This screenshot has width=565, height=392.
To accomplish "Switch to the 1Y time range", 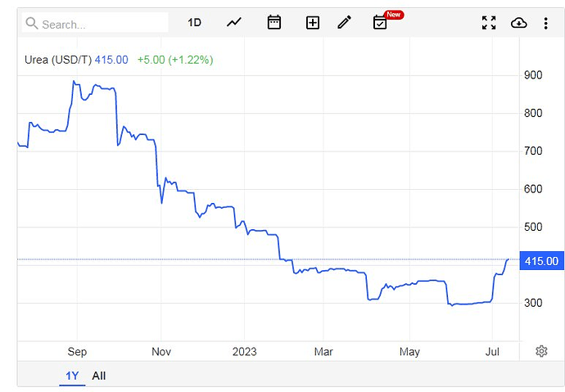I will coord(73,376).
